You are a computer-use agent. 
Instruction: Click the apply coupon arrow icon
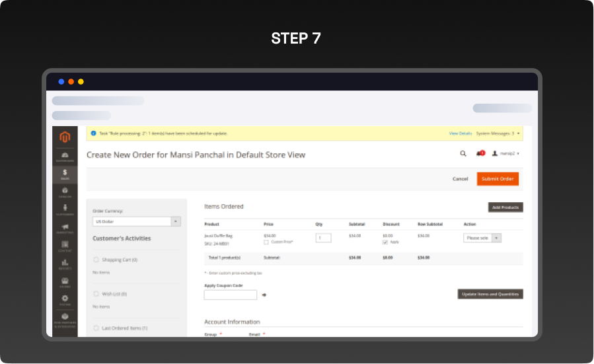pyautogui.click(x=264, y=295)
